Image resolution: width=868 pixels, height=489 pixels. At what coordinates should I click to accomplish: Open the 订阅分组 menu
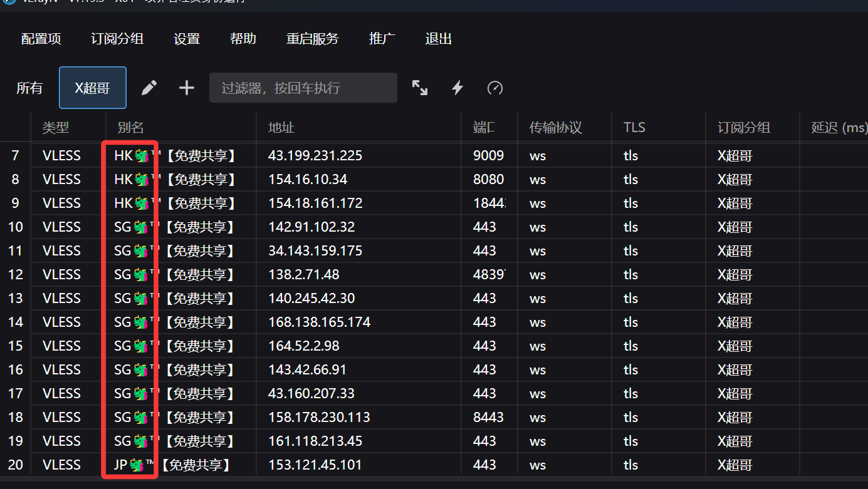[x=117, y=39]
